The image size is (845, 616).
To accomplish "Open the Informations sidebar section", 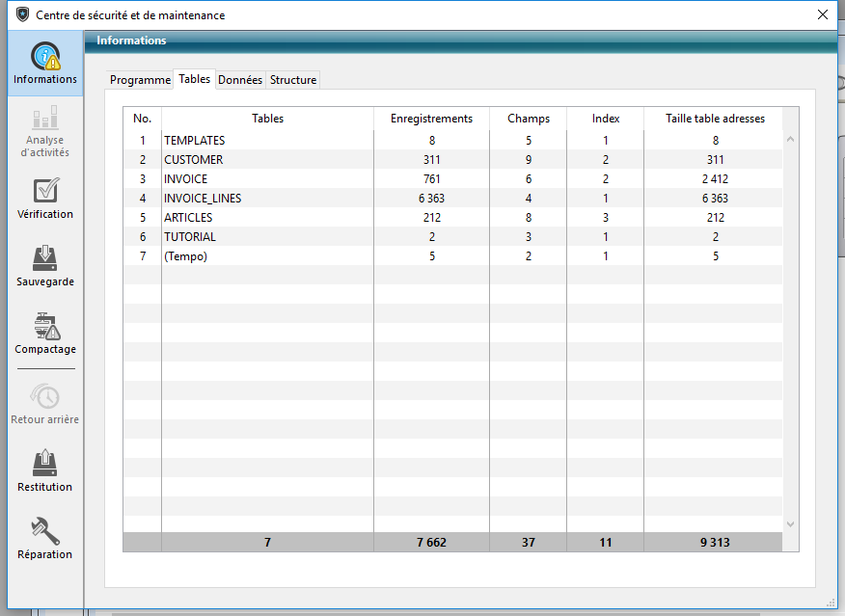I will 45,64.
